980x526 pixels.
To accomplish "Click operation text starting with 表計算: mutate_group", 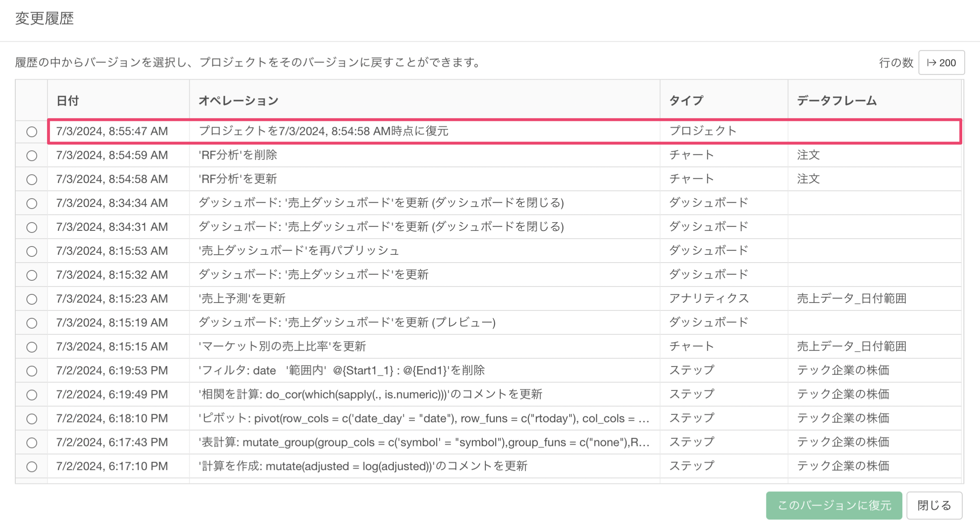I will (424, 443).
